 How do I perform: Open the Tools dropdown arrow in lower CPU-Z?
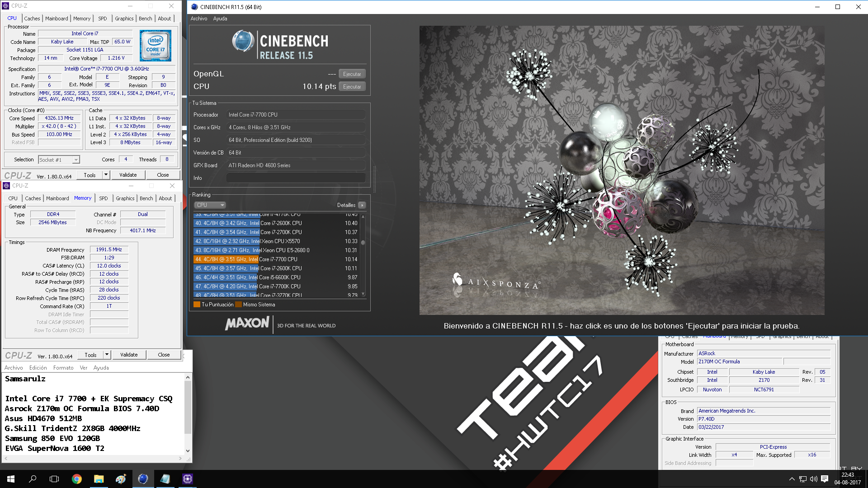tap(107, 355)
